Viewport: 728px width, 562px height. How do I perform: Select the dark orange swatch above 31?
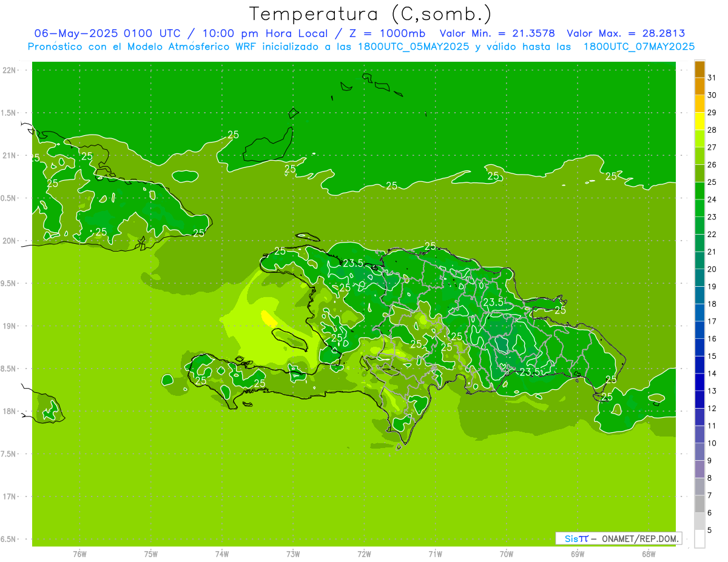pyautogui.click(x=699, y=69)
